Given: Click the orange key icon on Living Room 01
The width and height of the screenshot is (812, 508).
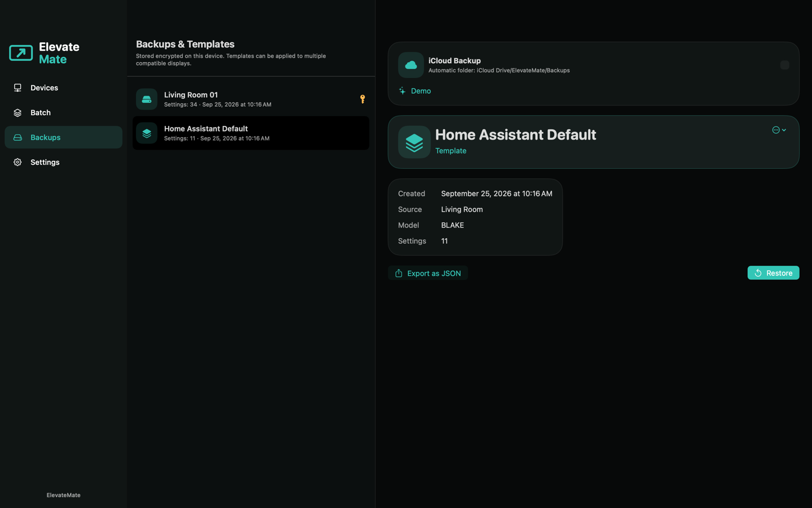Looking at the screenshot, I should click(363, 99).
